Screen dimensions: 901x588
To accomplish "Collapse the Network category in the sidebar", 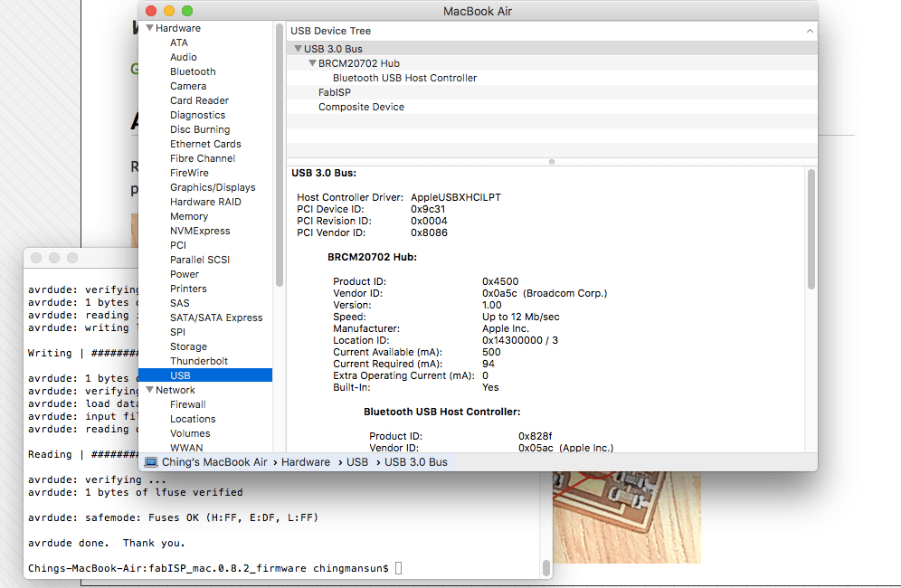I will tap(149, 390).
